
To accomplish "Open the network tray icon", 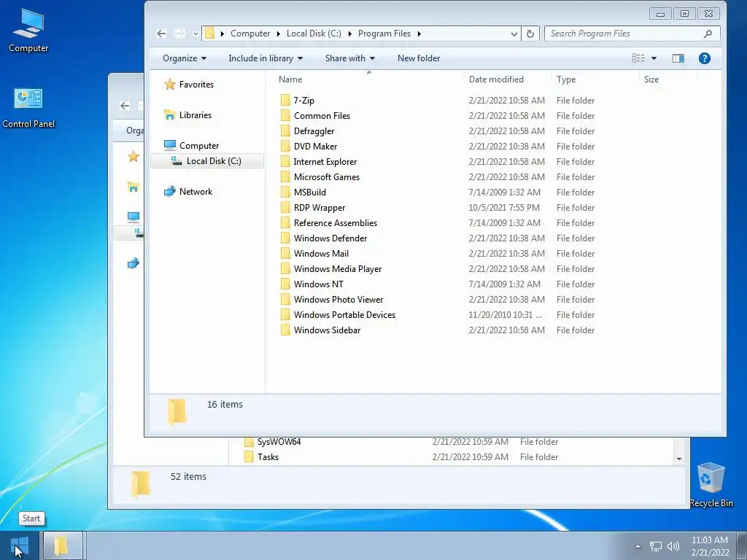I will click(x=656, y=546).
